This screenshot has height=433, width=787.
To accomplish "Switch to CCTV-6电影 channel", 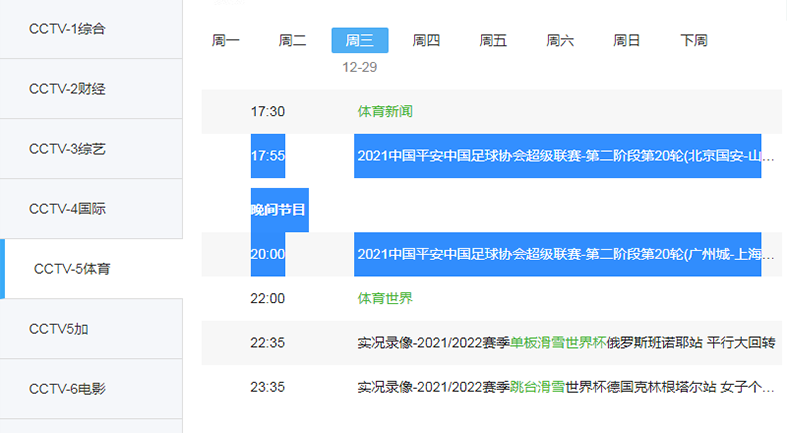I will 91,389.
